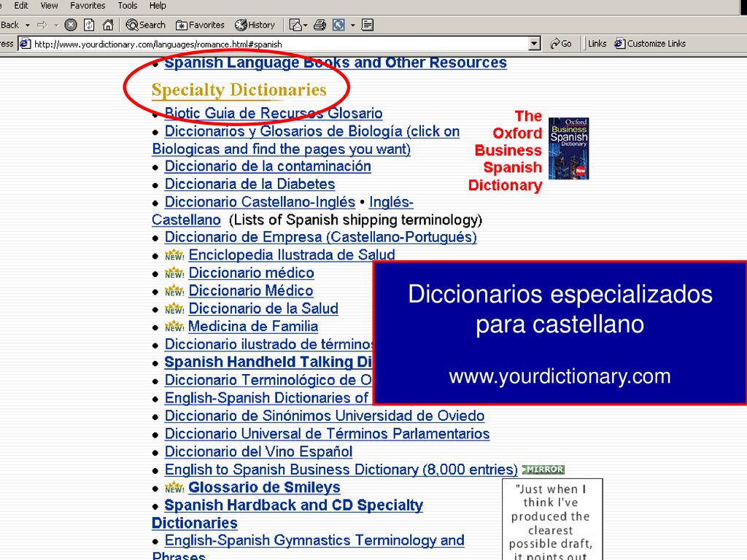Open Enciclopedia Ilustrada de Salud link

pyautogui.click(x=292, y=255)
